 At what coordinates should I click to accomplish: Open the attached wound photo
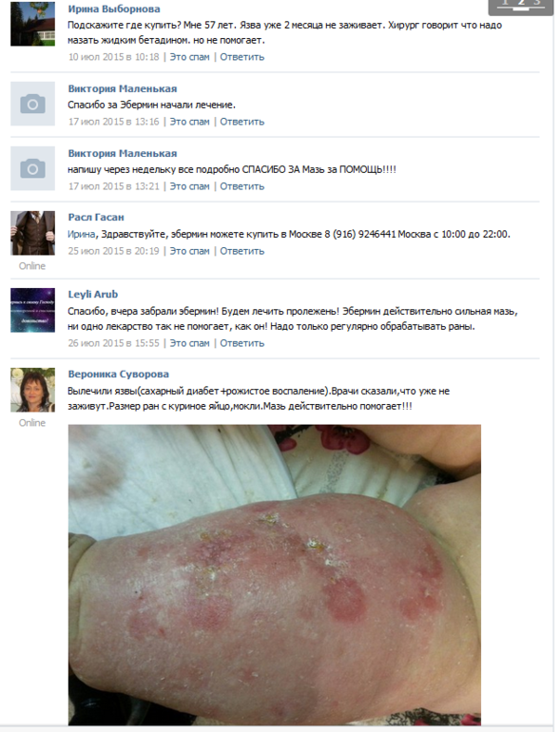click(x=275, y=575)
